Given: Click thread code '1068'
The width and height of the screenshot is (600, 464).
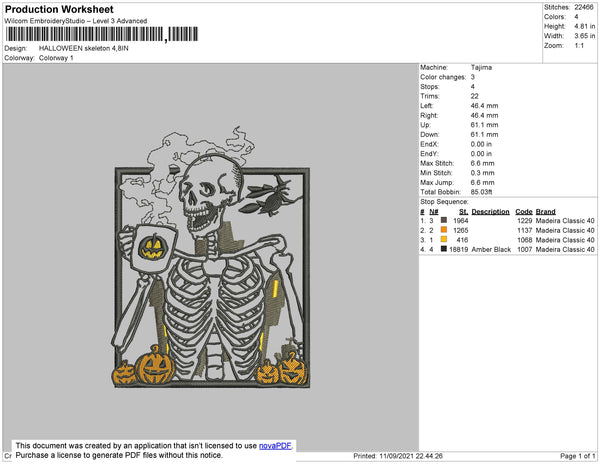Looking at the screenshot, I should coord(525,240).
